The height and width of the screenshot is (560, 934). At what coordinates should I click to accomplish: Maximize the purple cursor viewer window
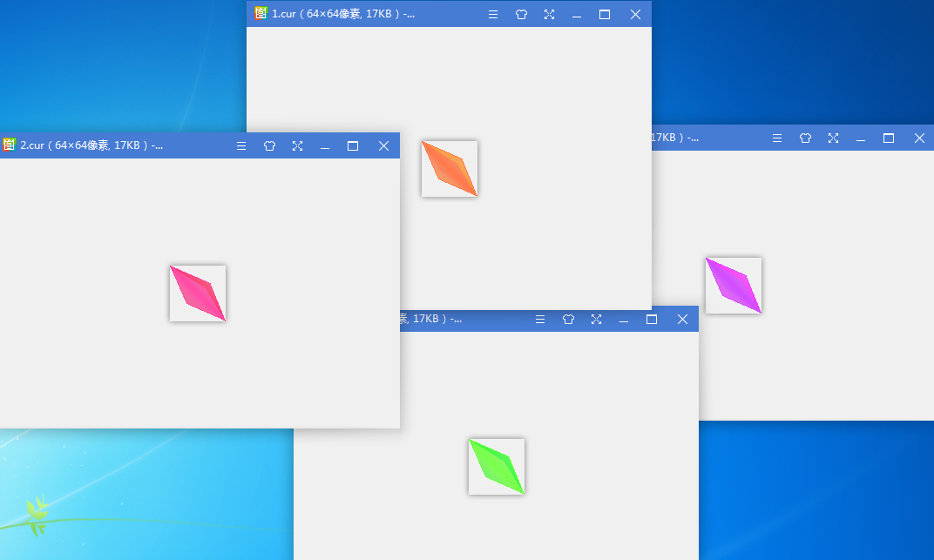[889, 138]
